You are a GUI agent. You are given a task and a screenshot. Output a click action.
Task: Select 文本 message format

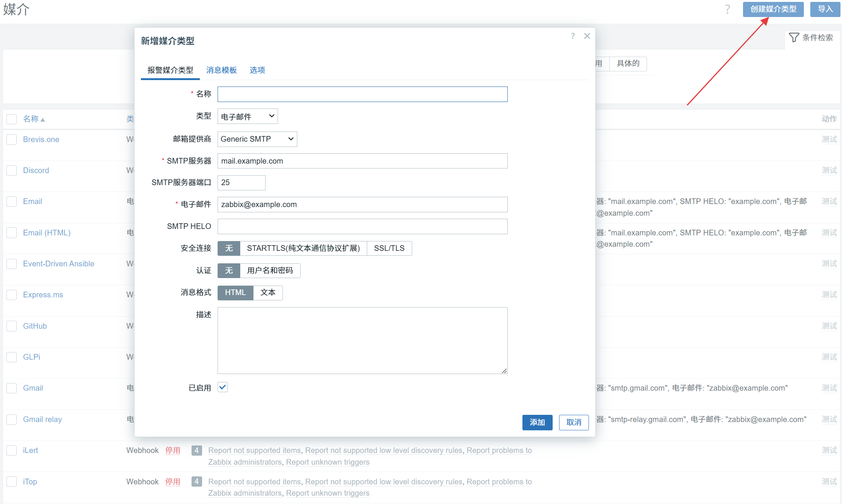point(268,292)
